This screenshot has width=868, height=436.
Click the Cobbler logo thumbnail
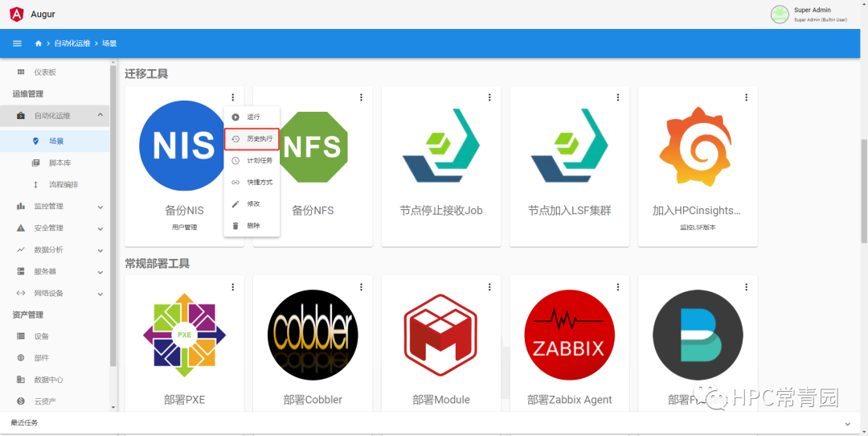pos(313,335)
